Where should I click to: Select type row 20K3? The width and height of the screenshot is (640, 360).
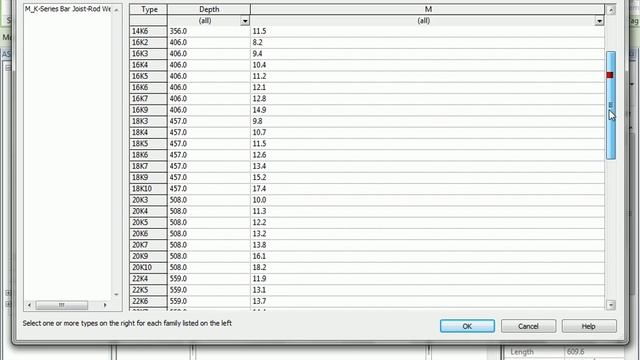pos(367,200)
